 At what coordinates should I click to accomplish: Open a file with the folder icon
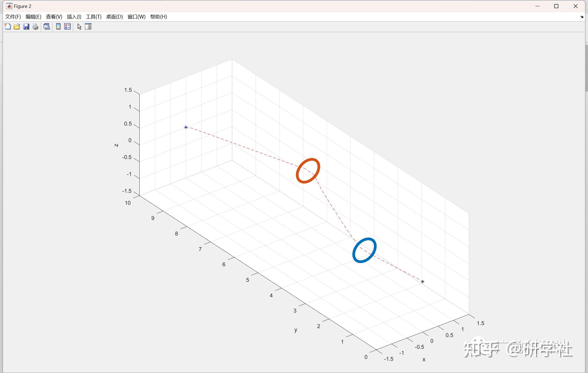point(17,26)
